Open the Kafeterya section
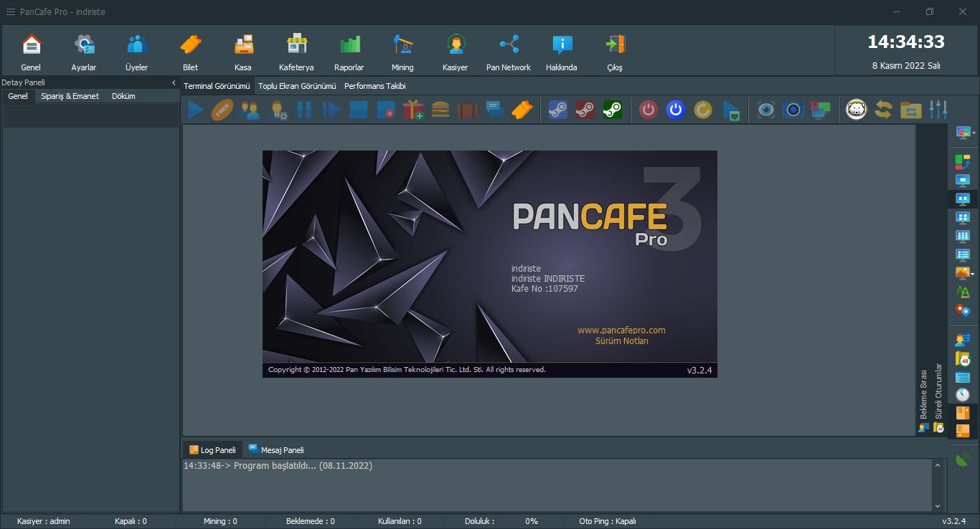The width and height of the screenshot is (980, 529). click(x=296, y=52)
